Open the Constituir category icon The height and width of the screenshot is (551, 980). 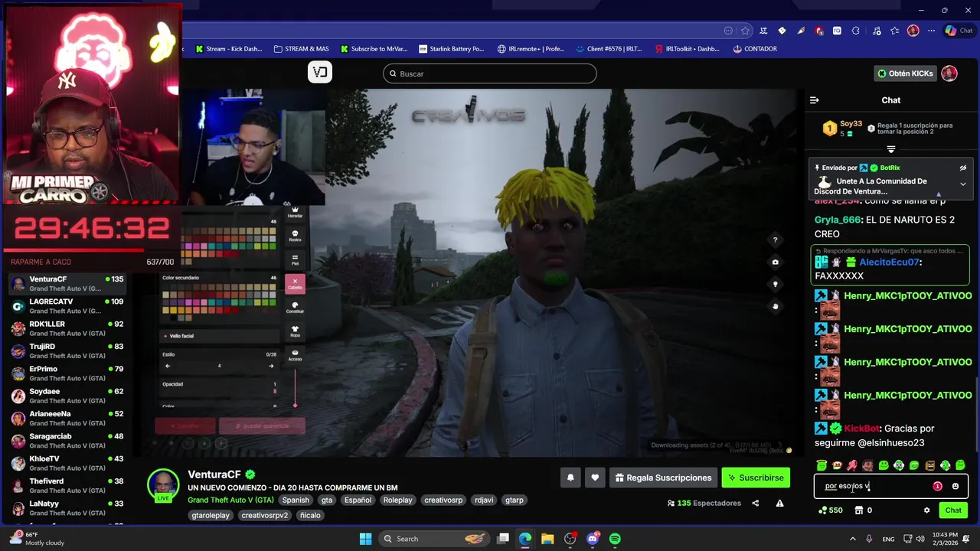[295, 308]
